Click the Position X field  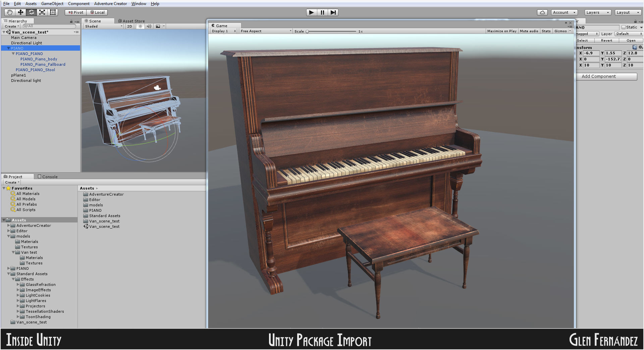coord(591,53)
